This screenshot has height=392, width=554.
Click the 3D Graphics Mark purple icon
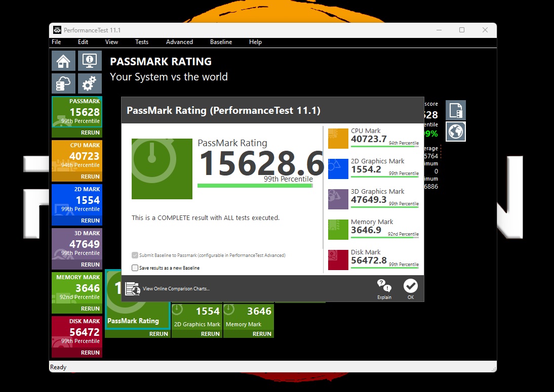[338, 199]
